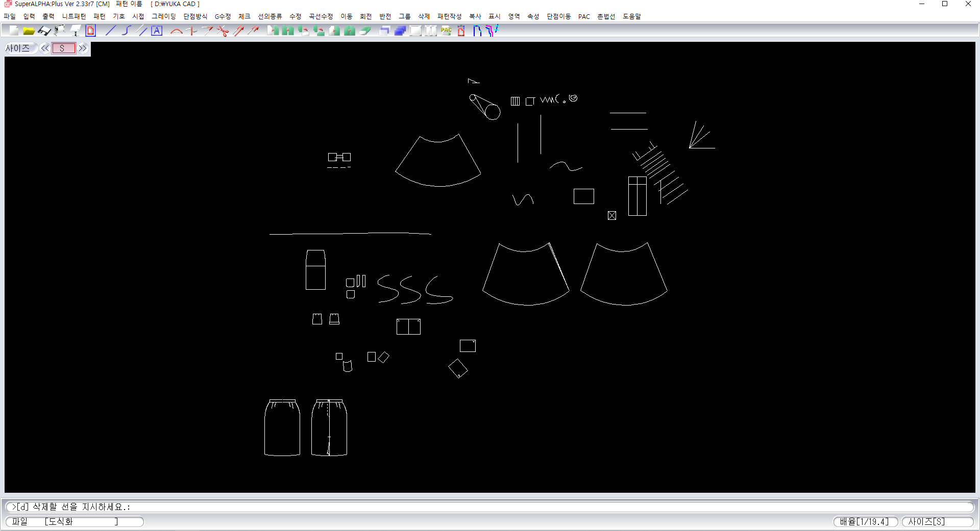The image size is (980, 531).
Task: Open the 그레이딩 menu
Action: (x=163, y=16)
